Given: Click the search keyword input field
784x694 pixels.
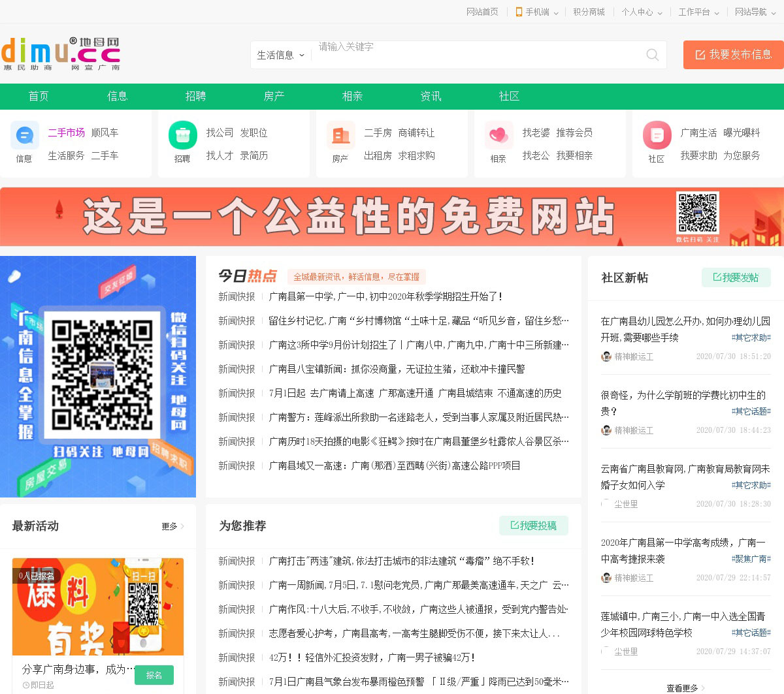Looking at the screenshot, I should 477,55.
